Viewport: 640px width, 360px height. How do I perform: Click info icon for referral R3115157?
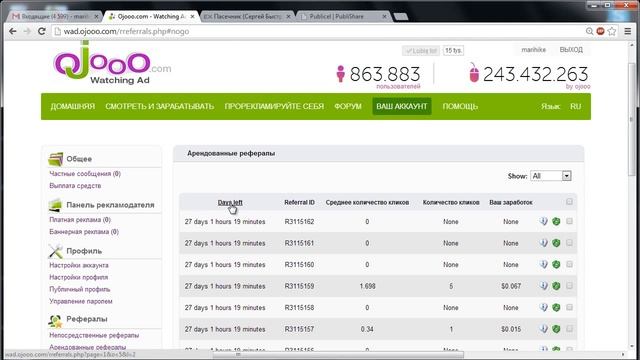543,329
